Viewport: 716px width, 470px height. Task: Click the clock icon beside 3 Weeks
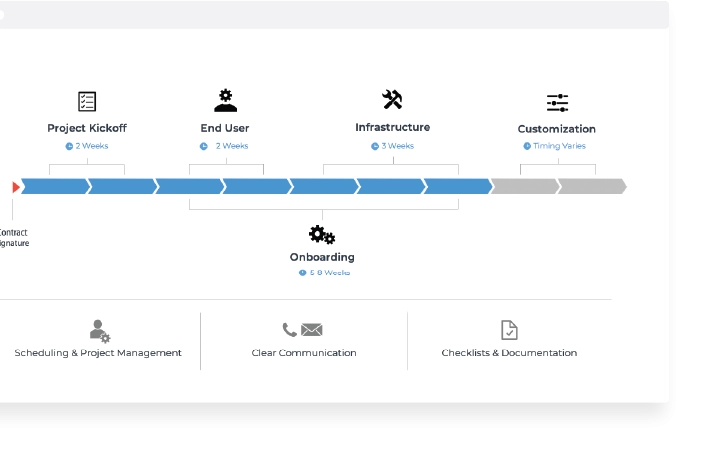pos(375,146)
